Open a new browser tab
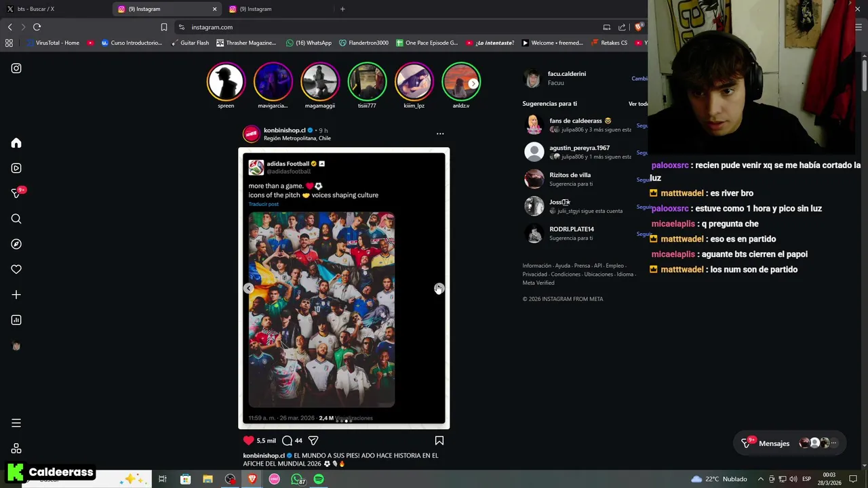 click(x=342, y=9)
